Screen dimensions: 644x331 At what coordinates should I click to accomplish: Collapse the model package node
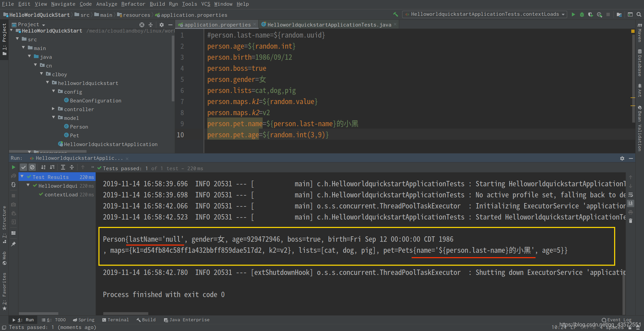(x=54, y=118)
